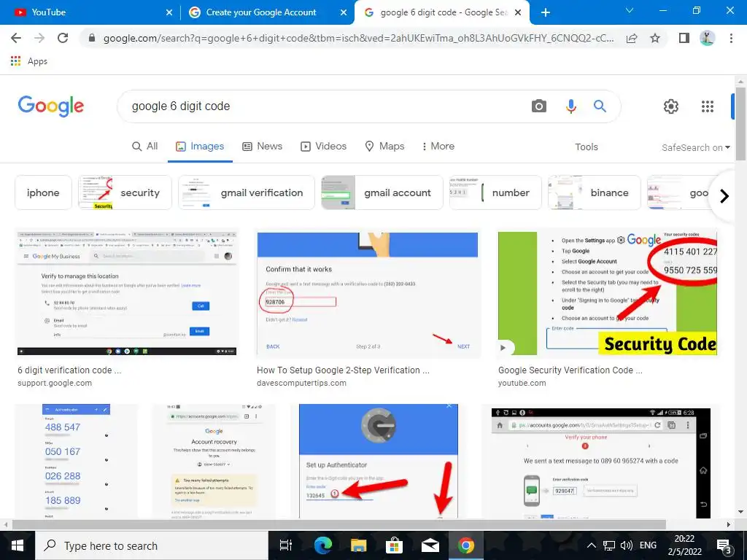Open the Security Code video thumbnail
The width and height of the screenshot is (747, 560).
click(x=608, y=293)
